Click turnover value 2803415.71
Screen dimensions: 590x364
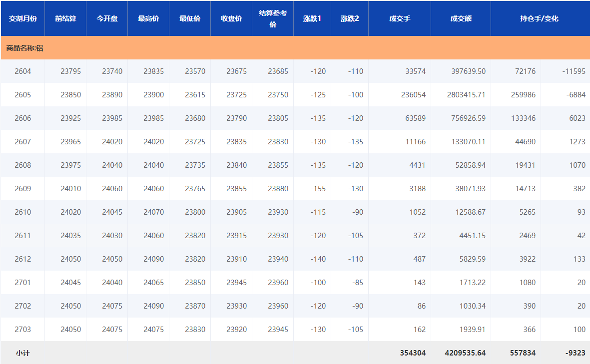466,95
